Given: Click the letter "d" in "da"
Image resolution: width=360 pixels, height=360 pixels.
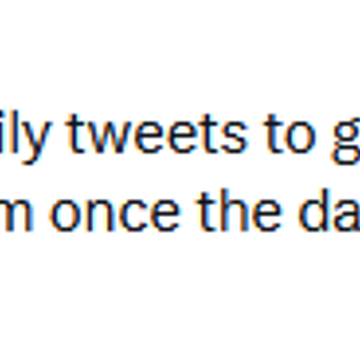Looking at the screenshot, I should click(314, 210).
